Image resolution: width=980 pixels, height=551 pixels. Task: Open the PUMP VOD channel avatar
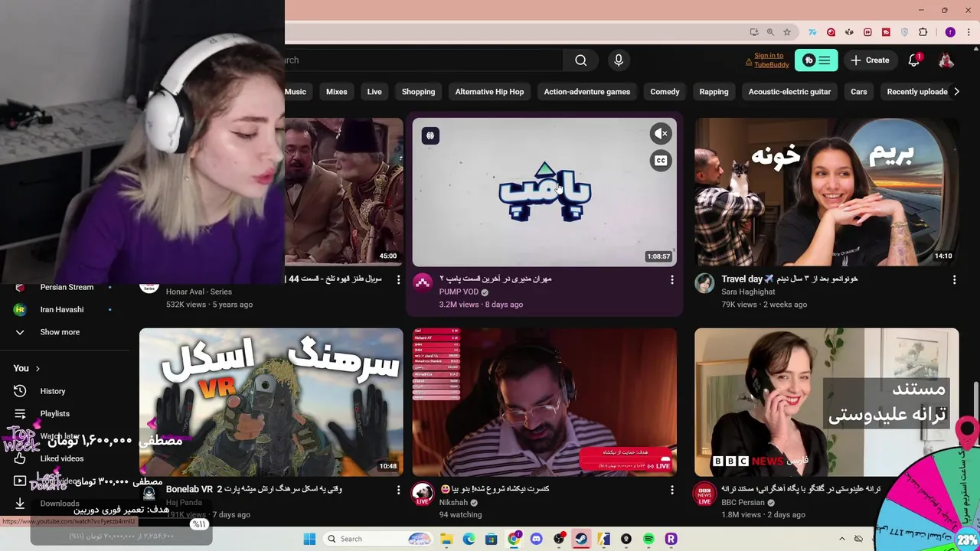pyautogui.click(x=423, y=283)
